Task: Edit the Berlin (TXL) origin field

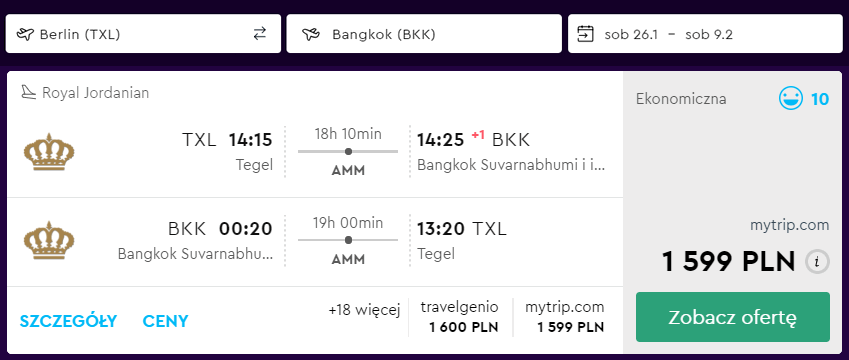Action: click(x=143, y=34)
